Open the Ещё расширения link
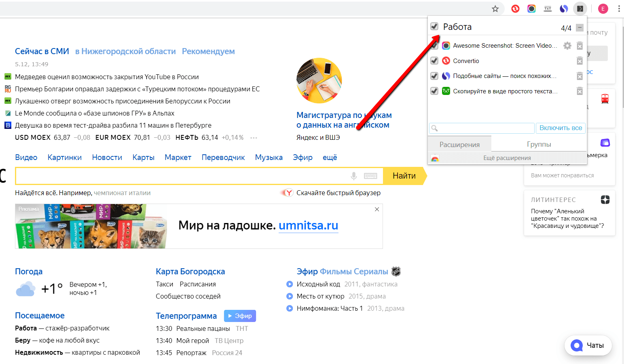Viewport: 624px width, 364px height. coord(507,158)
